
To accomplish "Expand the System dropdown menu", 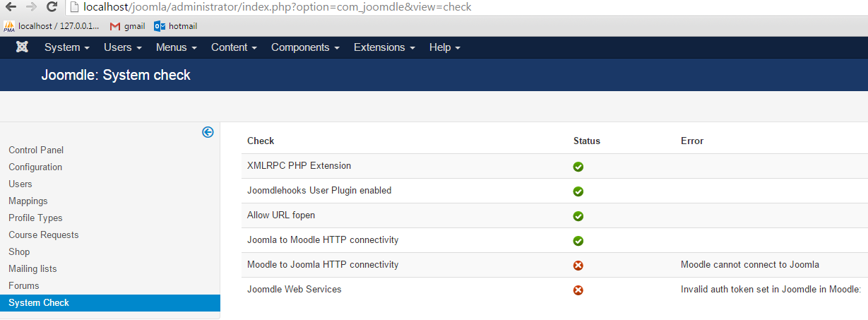I will 66,47.
